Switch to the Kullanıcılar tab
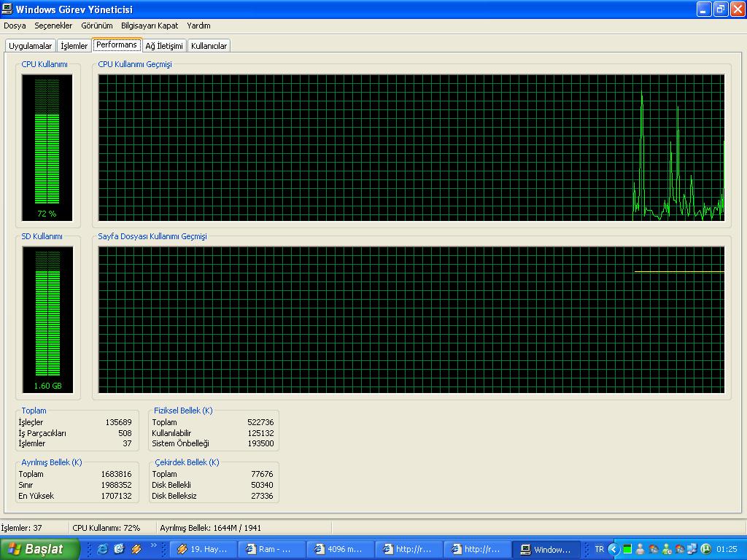This screenshot has width=747, height=560. (x=209, y=46)
